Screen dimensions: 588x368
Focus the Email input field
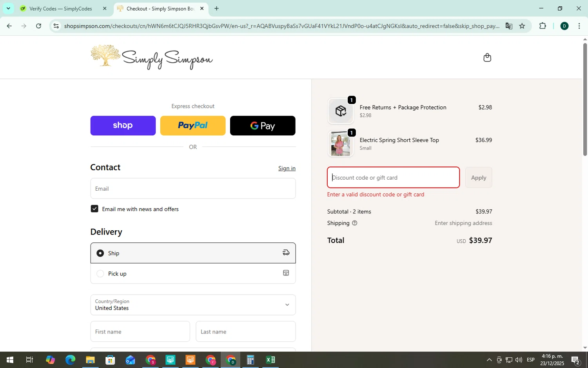click(193, 188)
